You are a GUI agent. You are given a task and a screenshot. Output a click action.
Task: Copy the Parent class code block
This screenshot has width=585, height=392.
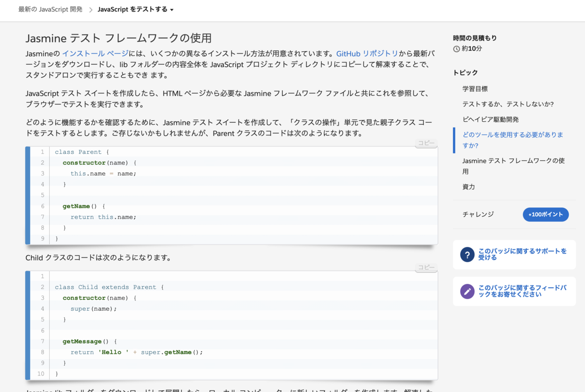click(426, 142)
